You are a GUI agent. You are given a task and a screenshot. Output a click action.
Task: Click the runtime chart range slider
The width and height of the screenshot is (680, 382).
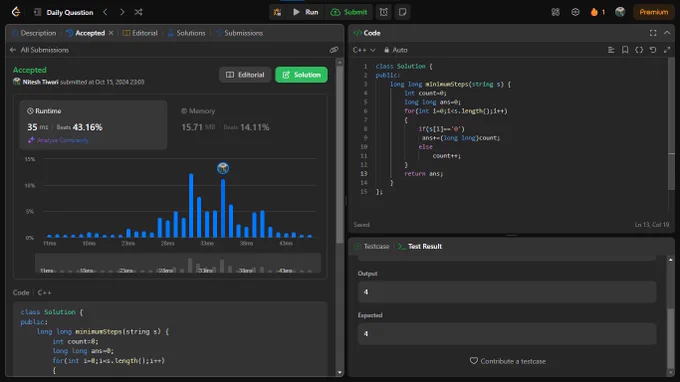[178, 264]
